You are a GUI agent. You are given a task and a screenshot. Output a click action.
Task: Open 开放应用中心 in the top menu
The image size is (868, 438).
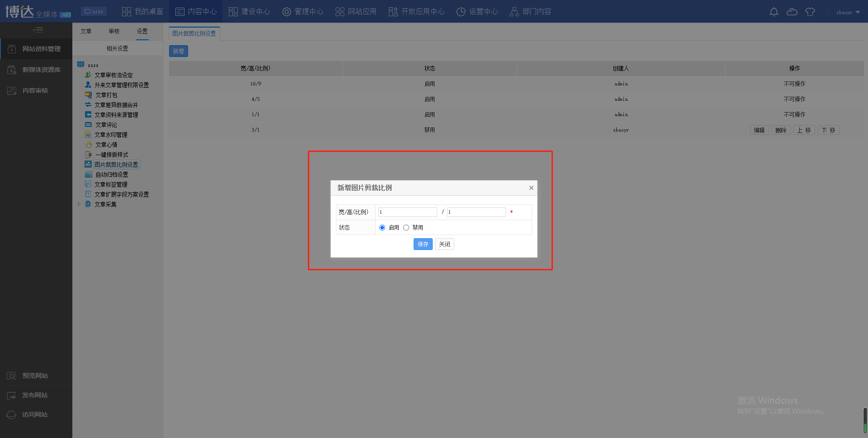(x=416, y=11)
